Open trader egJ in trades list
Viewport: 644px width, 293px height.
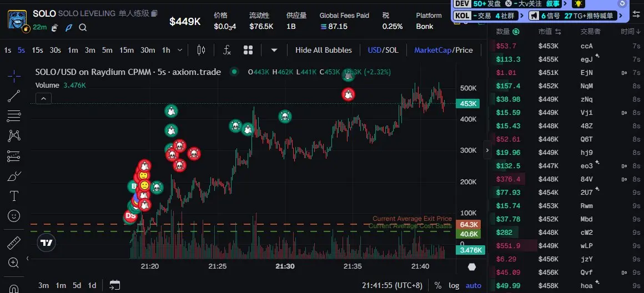[586, 59]
